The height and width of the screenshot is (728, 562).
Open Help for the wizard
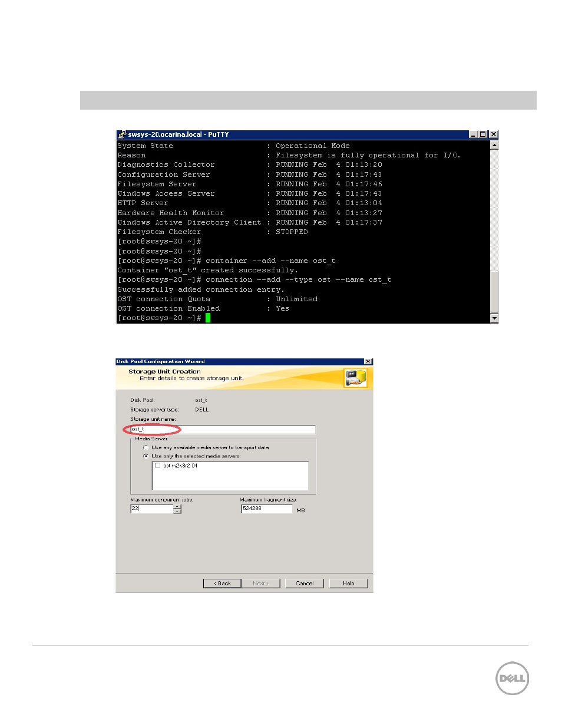pyautogui.click(x=349, y=583)
